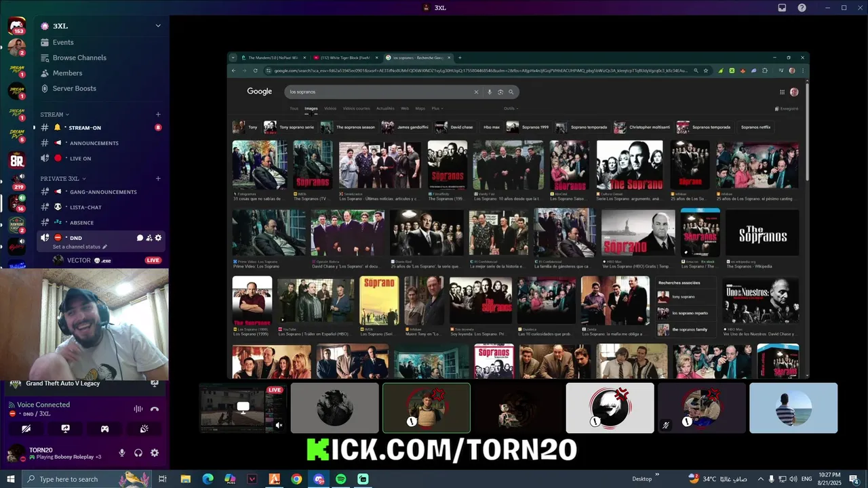Open the 8R server icon
868x488 pixels.
click(x=16, y=161)
